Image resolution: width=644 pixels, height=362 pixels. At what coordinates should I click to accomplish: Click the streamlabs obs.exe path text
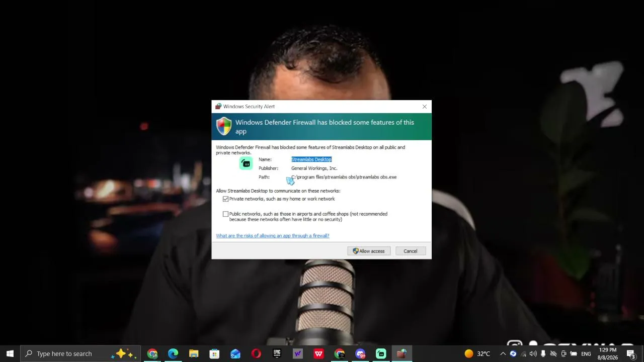pyautogui.click(x=344, y=177)
